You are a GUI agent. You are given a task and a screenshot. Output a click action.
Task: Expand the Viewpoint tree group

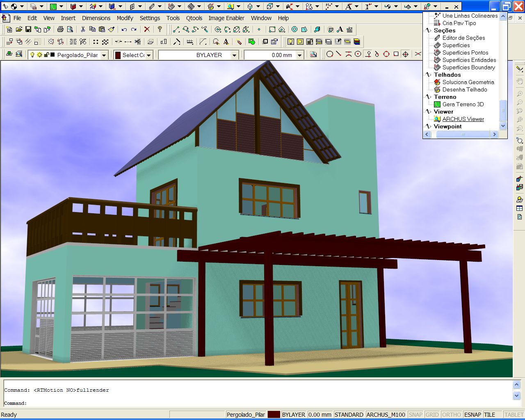(x=429, y=126)
